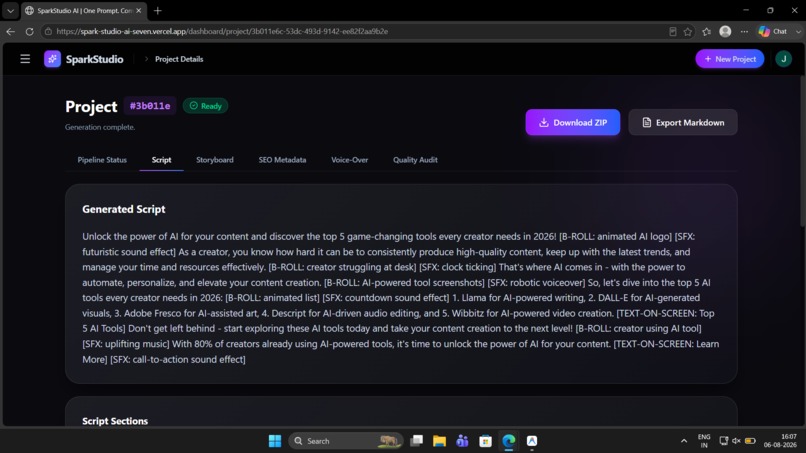Open the browser favorites list icon
This screenshot has height=453, width=806.
pyautogui.click(x=707, y=31)
